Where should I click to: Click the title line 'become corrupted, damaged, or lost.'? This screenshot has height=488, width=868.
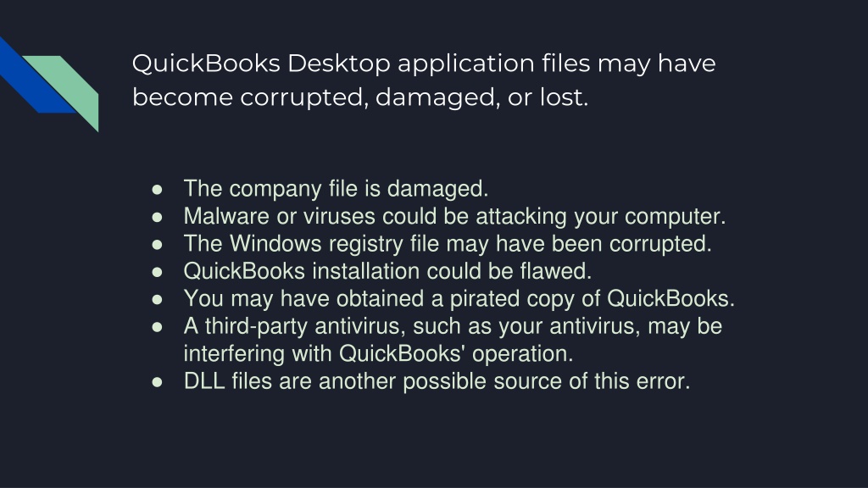tap(359, 97)
